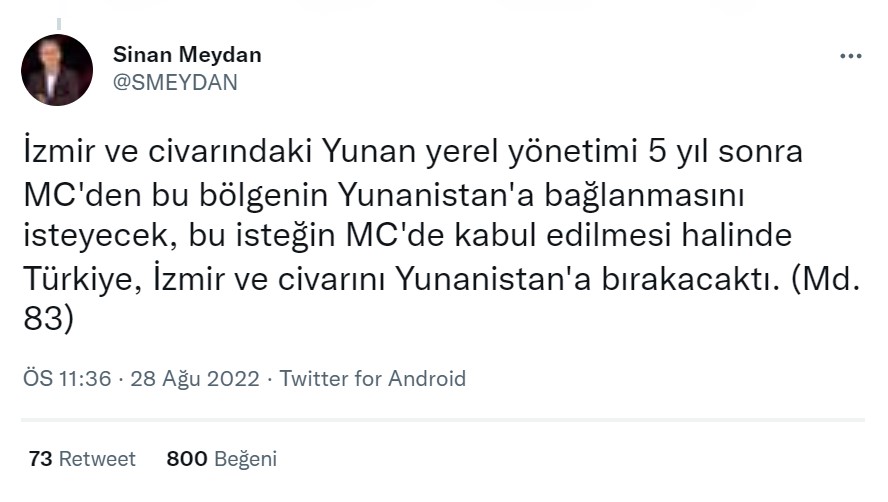Click the thread connector line above the avatar

(57, 22)
